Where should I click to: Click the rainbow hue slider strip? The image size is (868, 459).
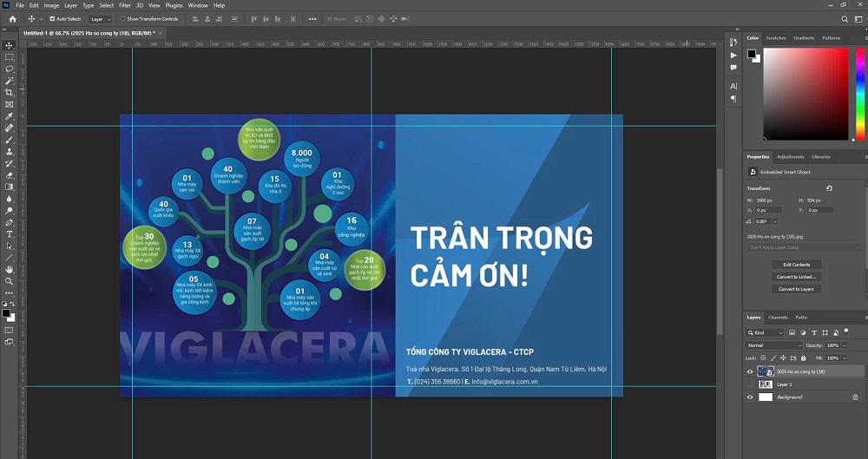859,94
